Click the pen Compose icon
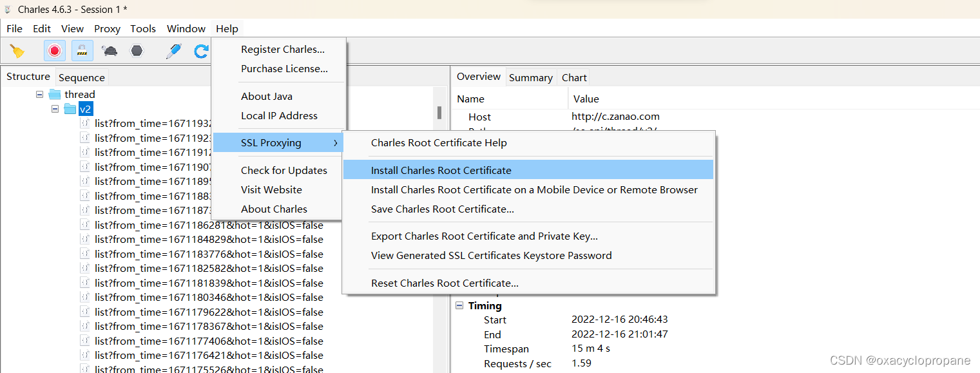Image resolution: width=980 pixels, height=373 pixels. (173, 51)
